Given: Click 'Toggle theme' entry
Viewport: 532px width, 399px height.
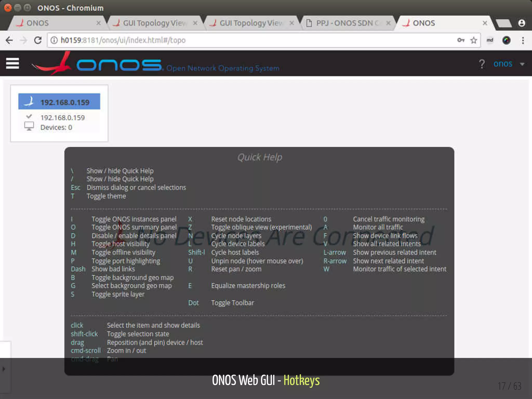Looking at the screenshot, I should tap(106, 196).
